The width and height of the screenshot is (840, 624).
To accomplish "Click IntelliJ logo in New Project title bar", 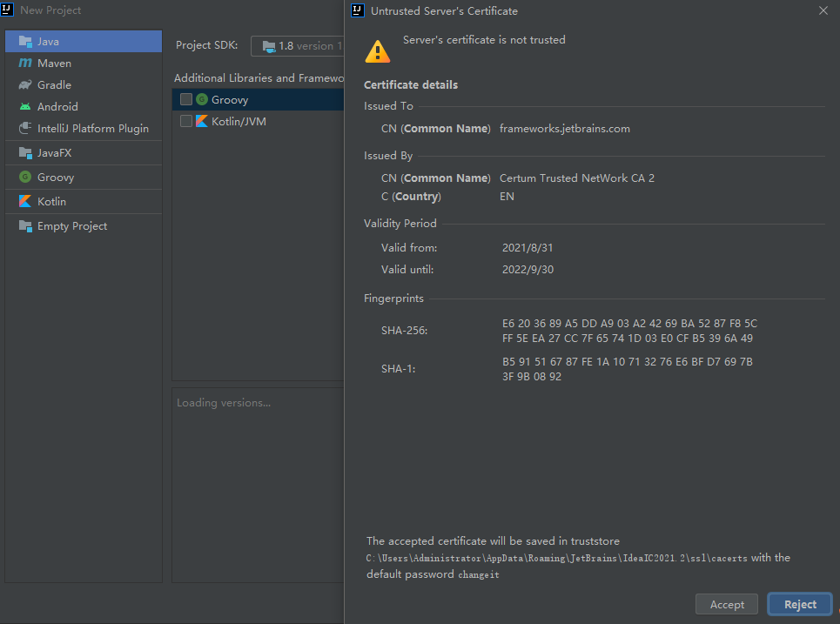I will tap(7, 9).
